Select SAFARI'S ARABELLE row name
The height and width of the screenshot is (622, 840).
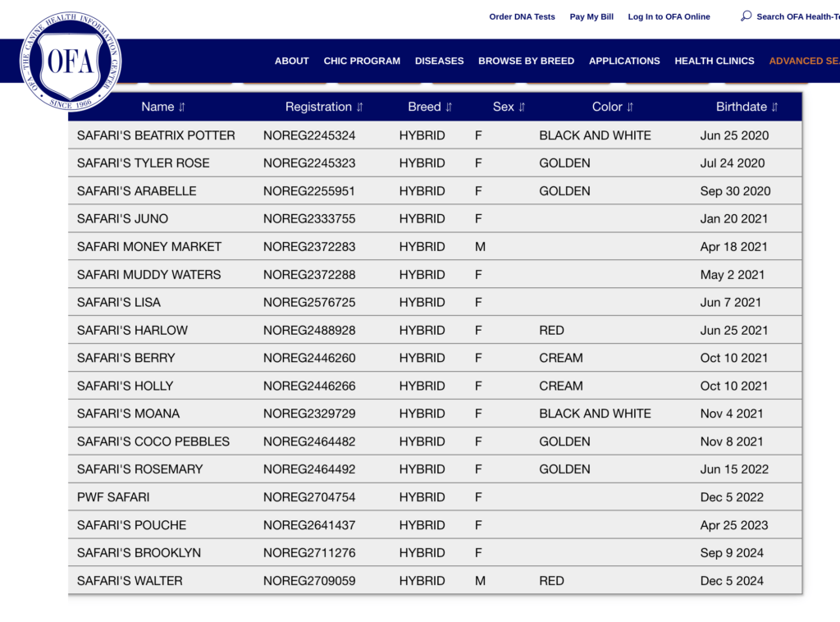coord(137,191)
